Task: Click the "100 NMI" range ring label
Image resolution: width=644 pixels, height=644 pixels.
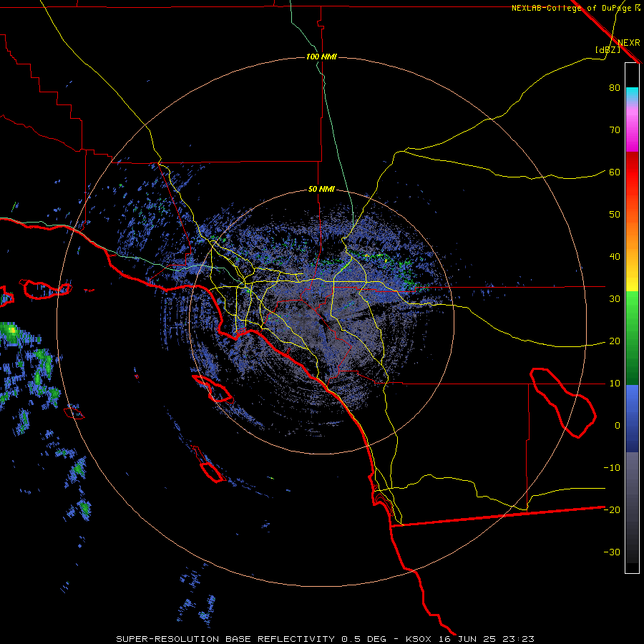Action: click(321, 57)
